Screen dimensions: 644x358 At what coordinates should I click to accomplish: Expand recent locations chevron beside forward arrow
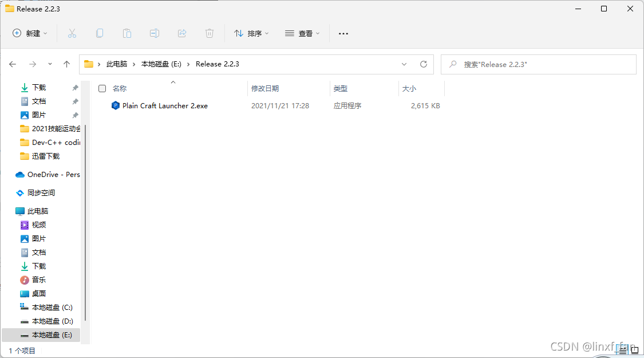pos(50,64)
